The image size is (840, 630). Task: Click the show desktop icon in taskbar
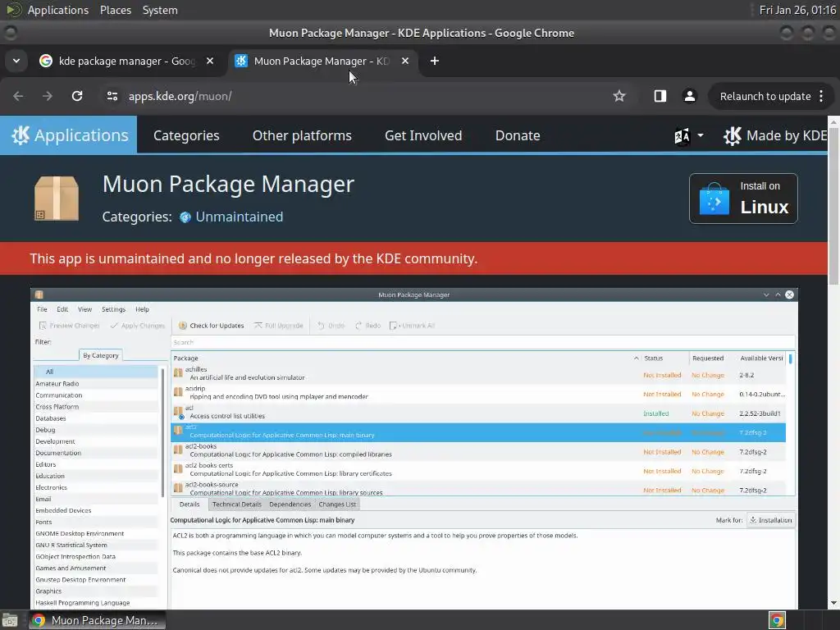pyautogui.click(x=10, y=620)
